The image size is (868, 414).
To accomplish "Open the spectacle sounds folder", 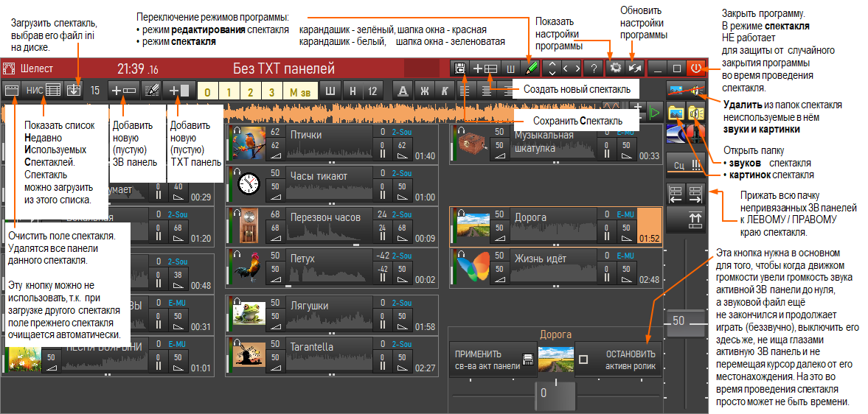I will tap(695, 113).
